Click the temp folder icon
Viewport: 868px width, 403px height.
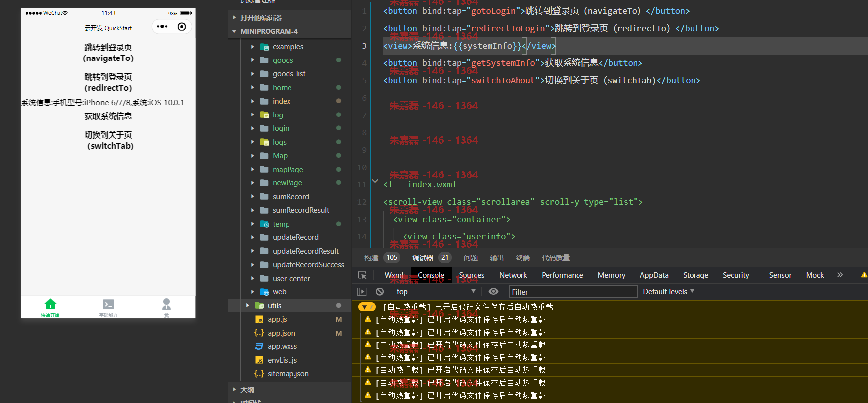264,224
